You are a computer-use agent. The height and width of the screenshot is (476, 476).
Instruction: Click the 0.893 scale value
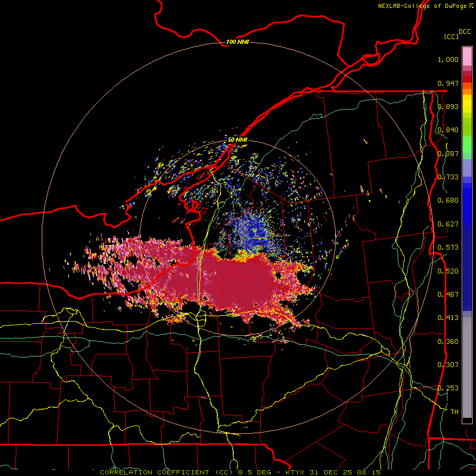tap(448, 106)
